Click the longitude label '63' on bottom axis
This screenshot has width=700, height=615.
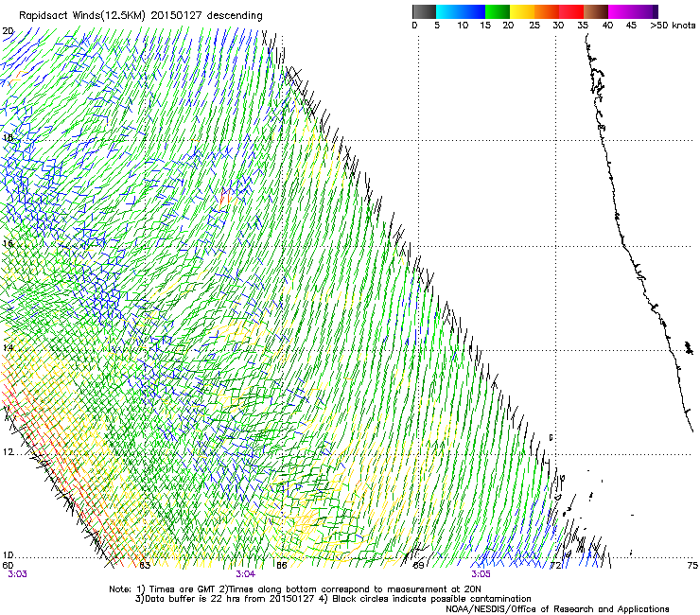point(145,566)
